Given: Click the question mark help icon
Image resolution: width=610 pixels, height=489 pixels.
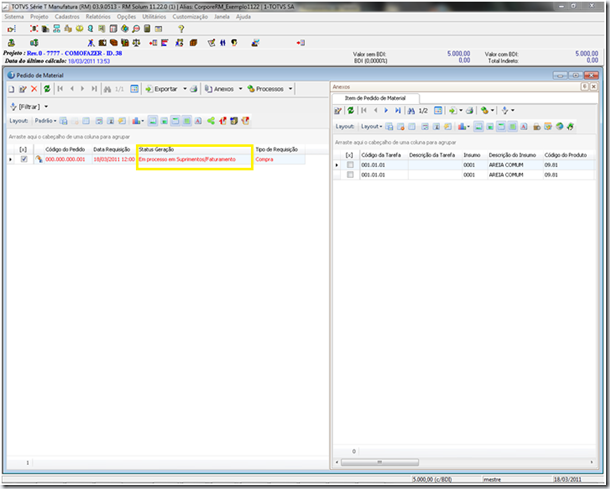Looking at the screenshot, I should coord(181,29).
